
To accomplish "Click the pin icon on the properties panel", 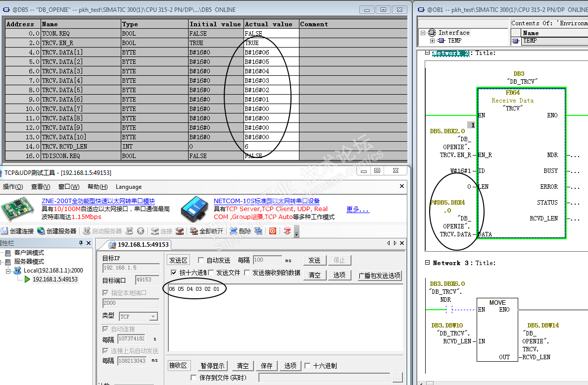I will tap(81, 243).
